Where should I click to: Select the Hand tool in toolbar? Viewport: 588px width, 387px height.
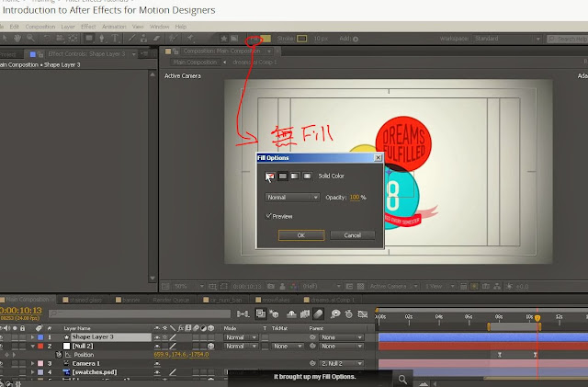tap(17, 38)
